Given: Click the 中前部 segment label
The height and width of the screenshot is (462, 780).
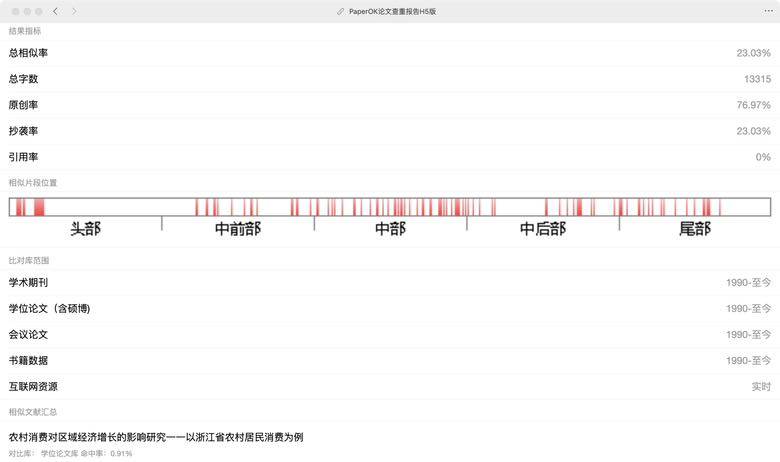Looking at the screenshot, I should click(238, 230).
